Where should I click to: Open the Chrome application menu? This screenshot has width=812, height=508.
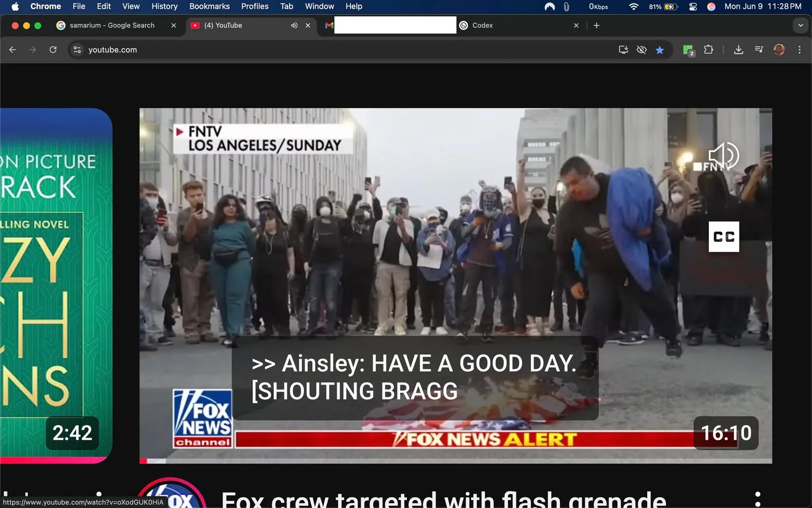pos(45,6)
